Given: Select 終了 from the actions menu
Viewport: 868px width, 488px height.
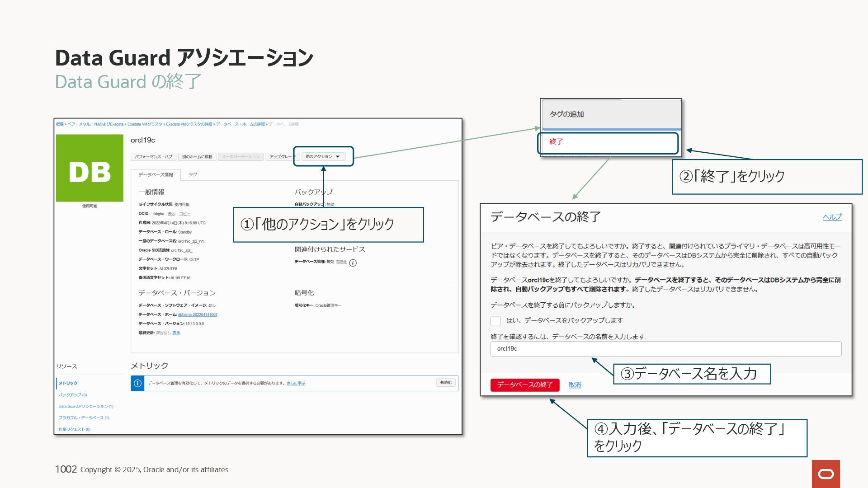Looking at the screenshot, I should (556, 142).
